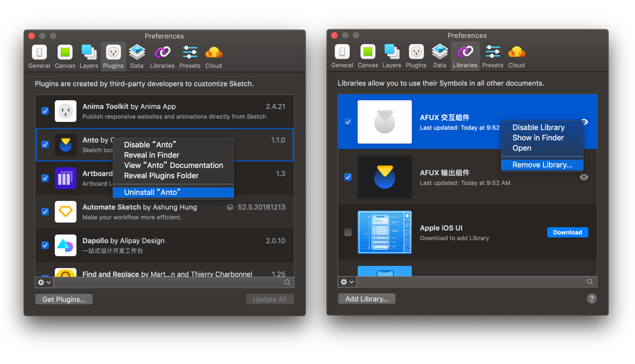Open Libraries tab in left Preferences window
The height and width of the screenshot is (364, 635).
162,56
